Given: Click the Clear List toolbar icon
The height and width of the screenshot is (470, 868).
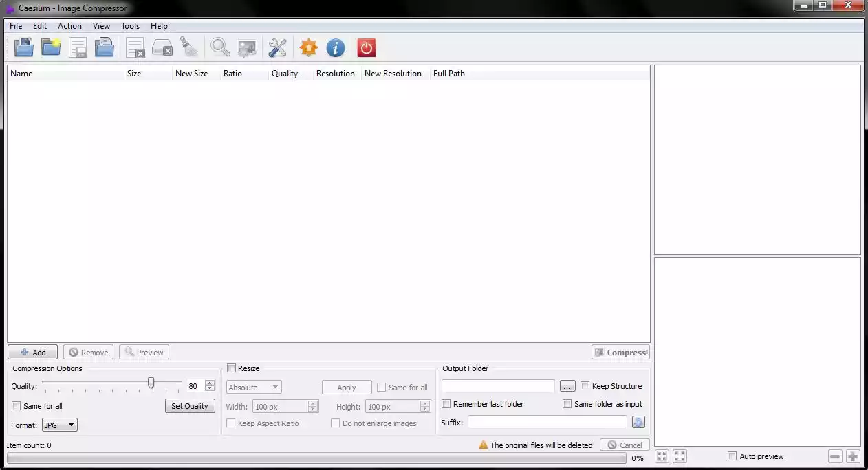Looking at the screenshot, I should pos(162,47).
